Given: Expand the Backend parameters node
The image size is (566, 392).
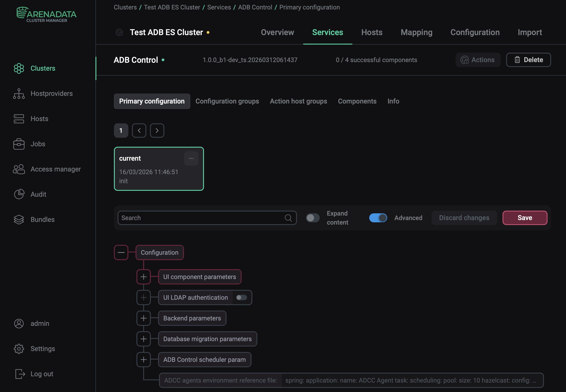Looking at the screenshot, I should pyautogui.click(x=143, y=318).
